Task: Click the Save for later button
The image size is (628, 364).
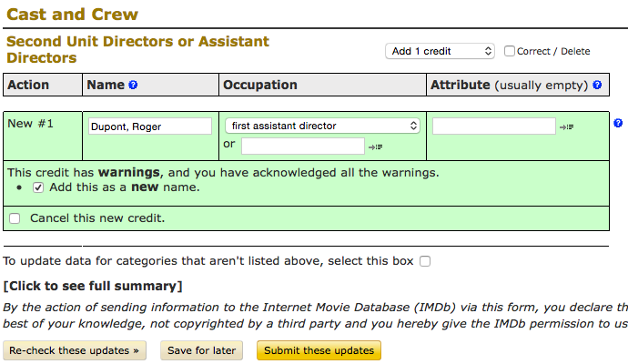Action: pyautogui.click(x=201, y=350)
